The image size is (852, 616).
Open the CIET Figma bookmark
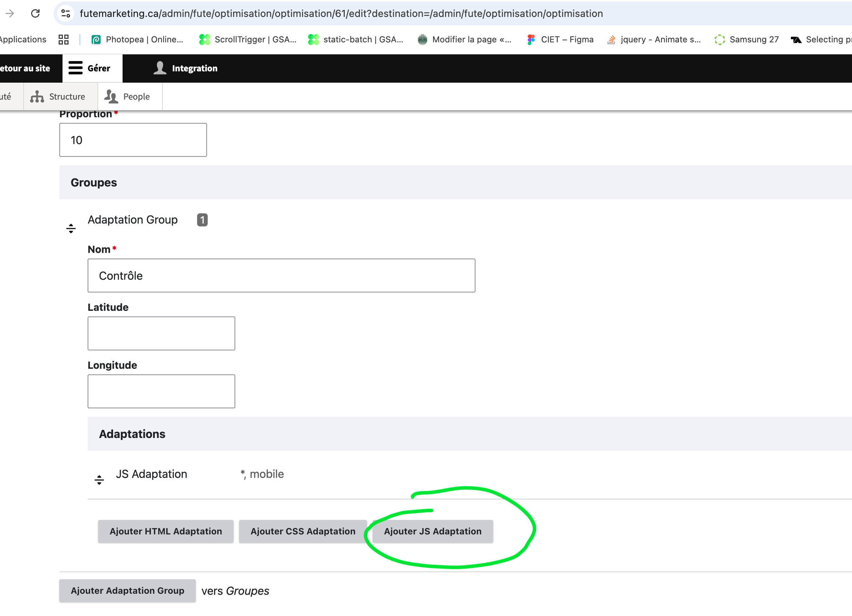click(560, 40)
